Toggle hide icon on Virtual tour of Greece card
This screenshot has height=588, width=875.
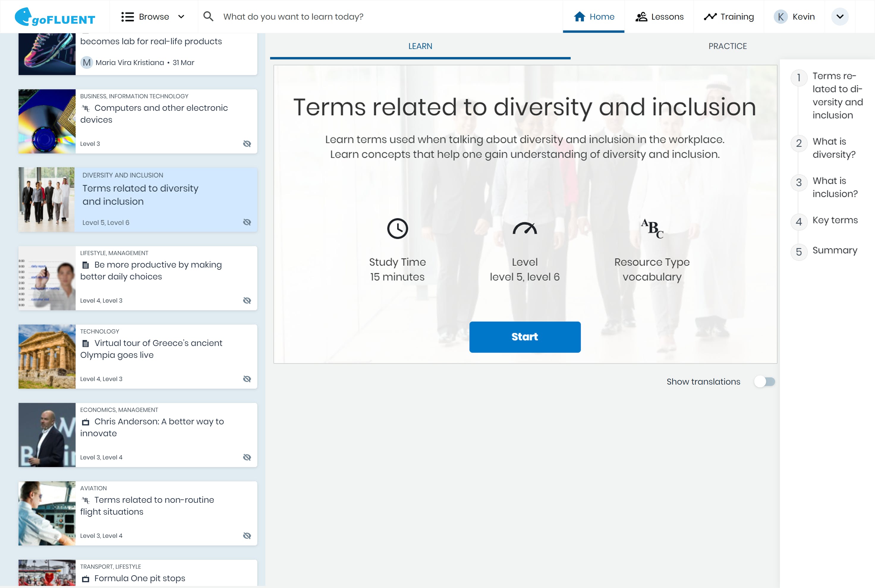pos(247,379)
